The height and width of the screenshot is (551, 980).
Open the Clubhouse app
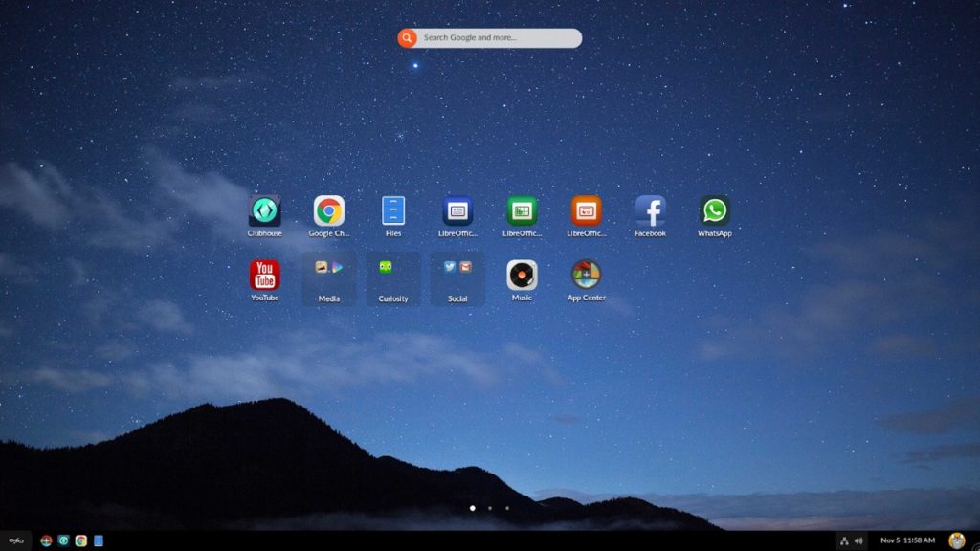[264, 210]
